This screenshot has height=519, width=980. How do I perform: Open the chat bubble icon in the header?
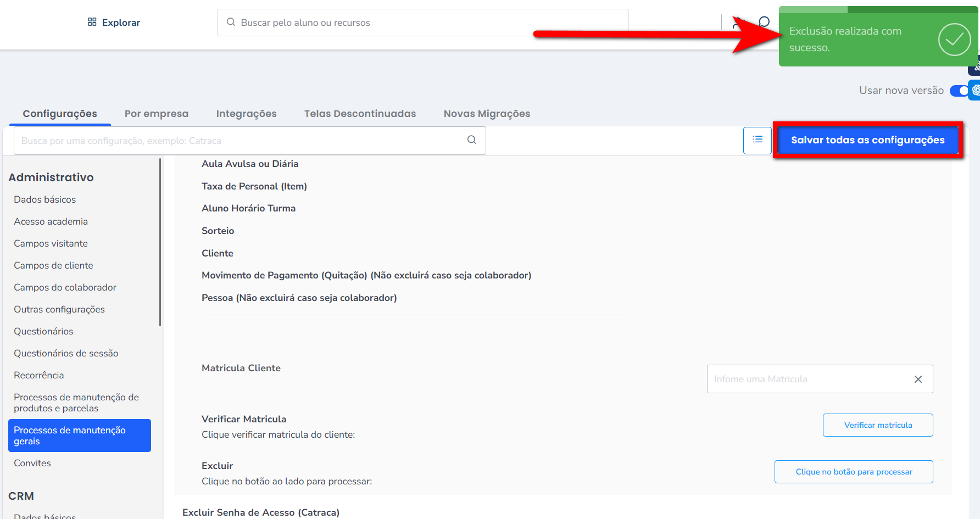764,22
